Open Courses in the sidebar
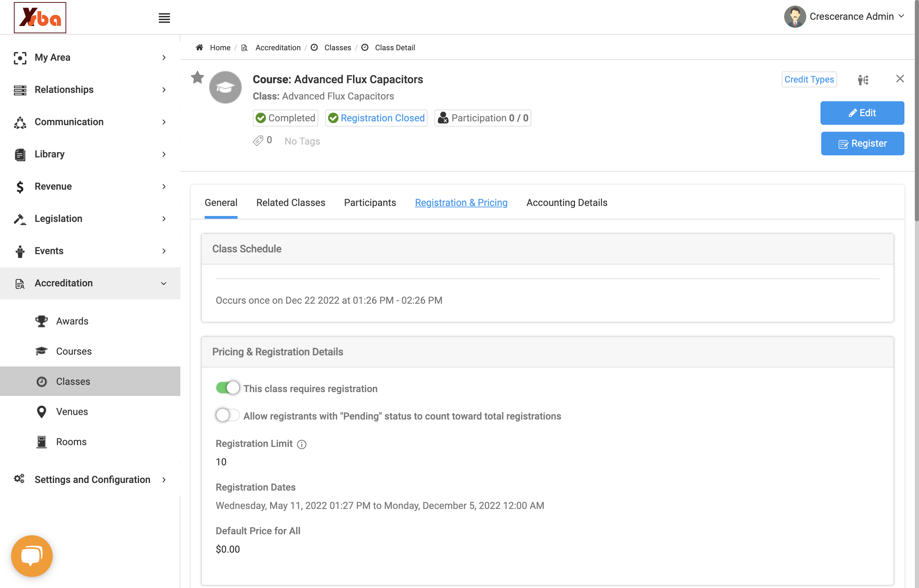919x588 pixels. pos(90,351)
